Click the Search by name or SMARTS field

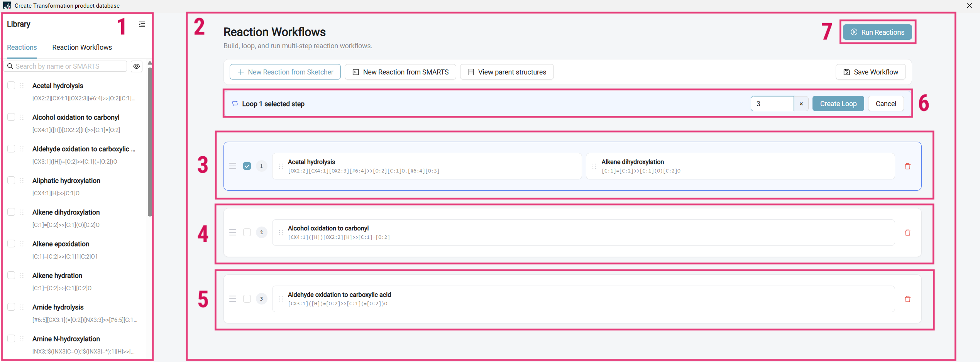pyautogui.click(x=66, y=66)
